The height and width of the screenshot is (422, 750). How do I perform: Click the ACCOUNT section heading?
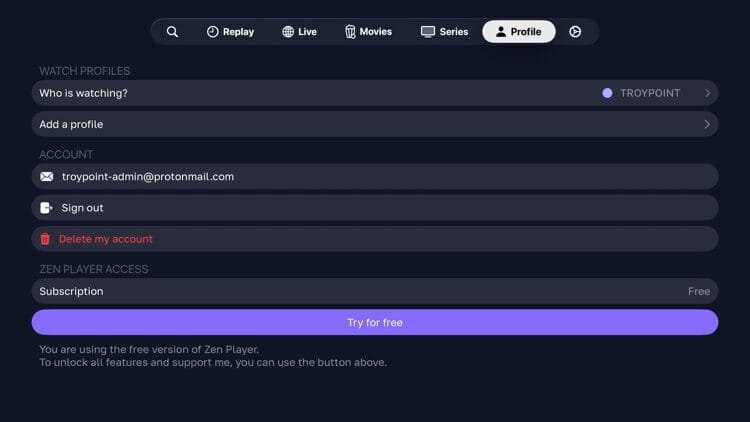point(66,155)
